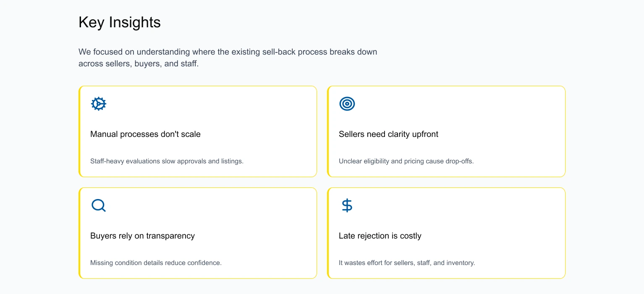Click "Missing condition details reduce confidence" text

[x=156, y=263]
